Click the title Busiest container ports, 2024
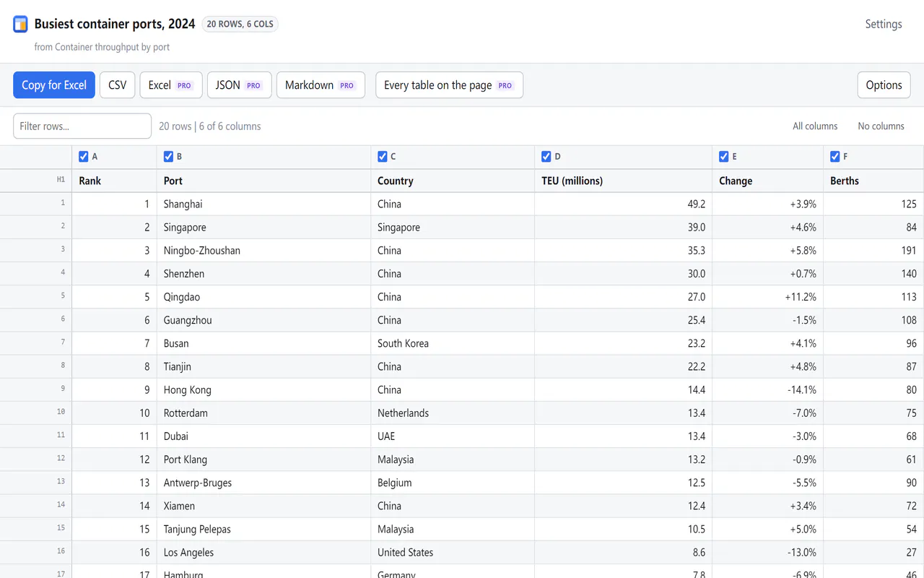 [115, 24]
